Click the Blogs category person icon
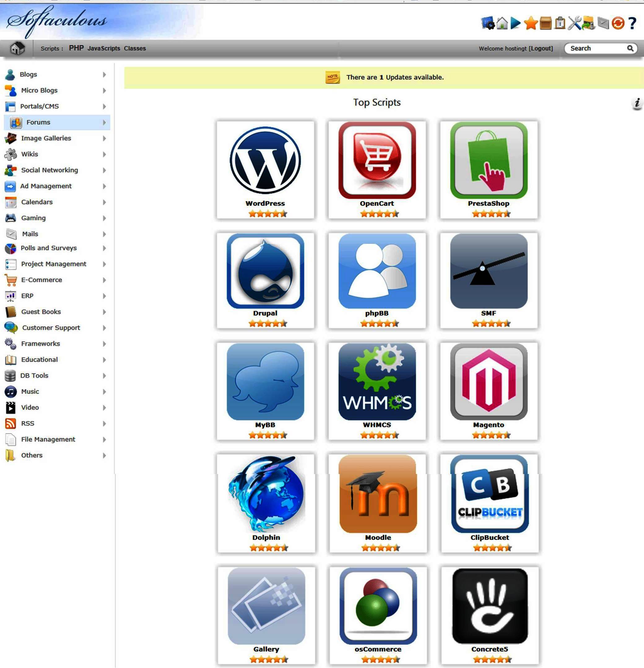 tap(10, 74)
